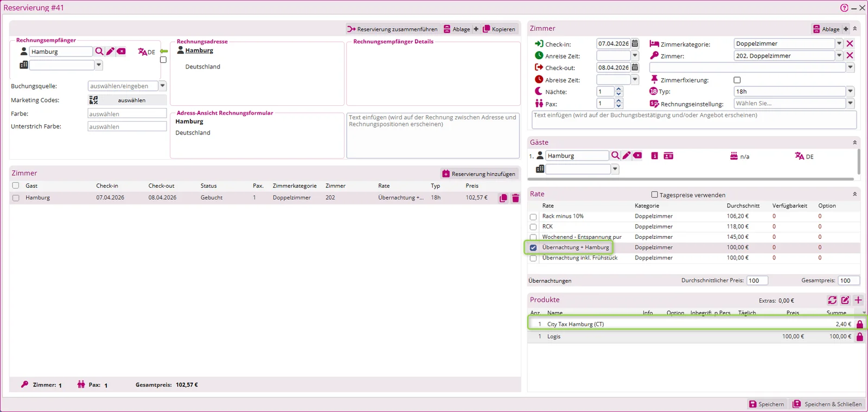Collapse the Rate panel
Screen dimensions: 868x412
tap(854, 194)
